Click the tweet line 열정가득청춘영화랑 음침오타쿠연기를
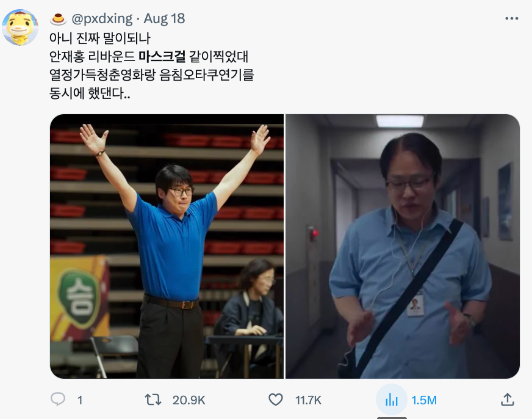This screenshot has height=419, width=532. (152, 75)
